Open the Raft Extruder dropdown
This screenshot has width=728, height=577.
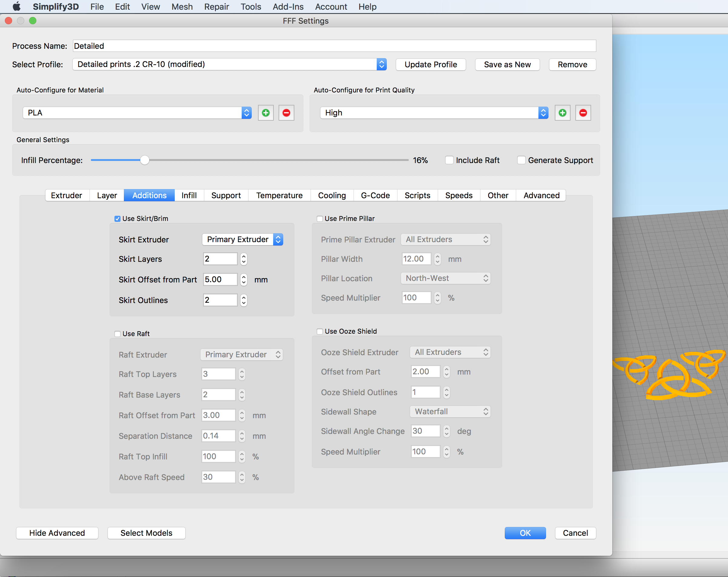242,355
